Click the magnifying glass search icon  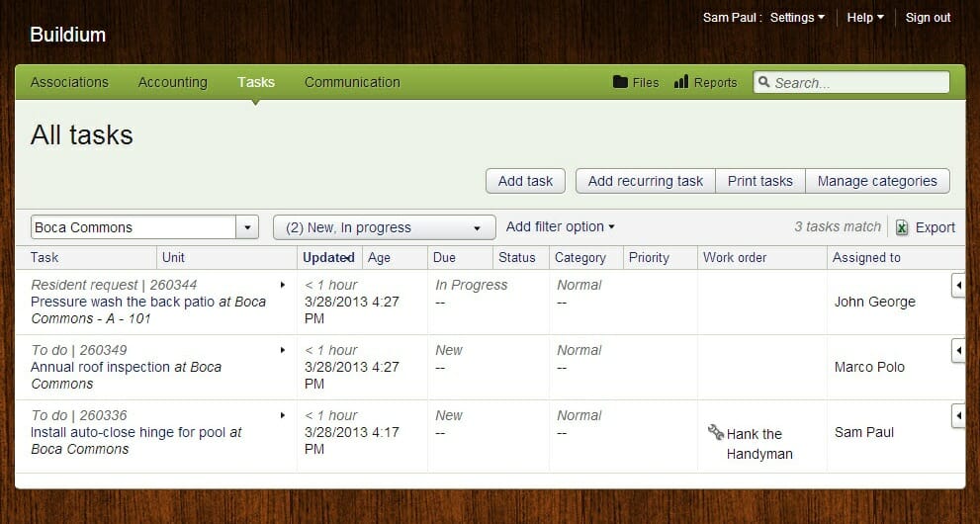(763, 83)
